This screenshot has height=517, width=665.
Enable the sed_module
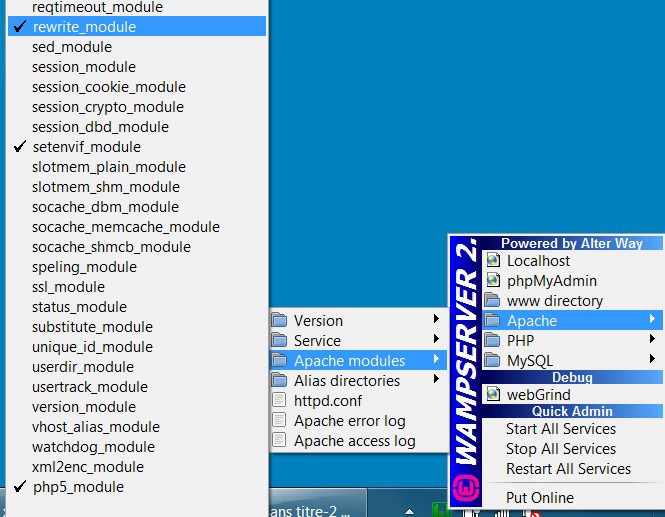(137, 47)
